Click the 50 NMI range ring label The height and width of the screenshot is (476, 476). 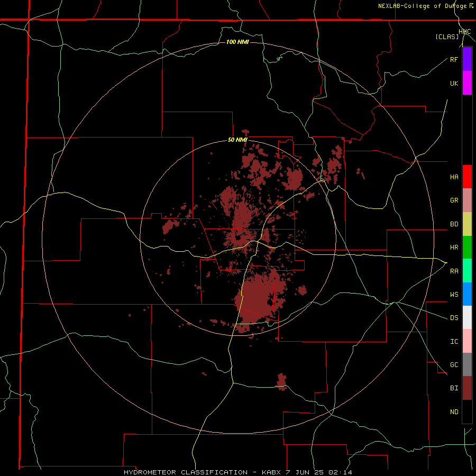tap(237, 140)
